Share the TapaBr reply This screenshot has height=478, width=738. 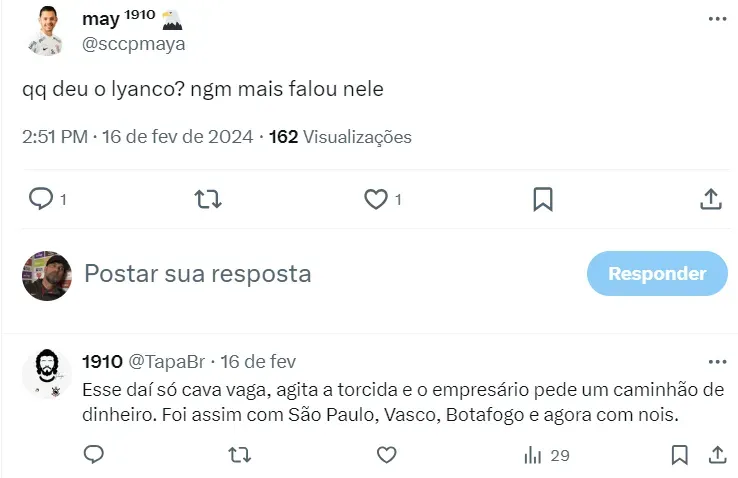717,455
